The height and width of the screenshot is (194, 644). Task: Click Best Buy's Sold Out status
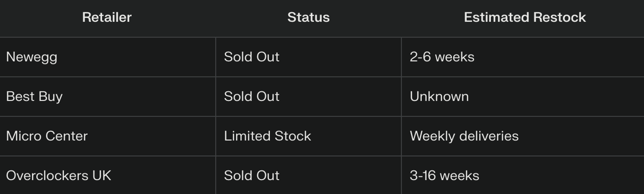pyautogui.click(x=252, y=96)
